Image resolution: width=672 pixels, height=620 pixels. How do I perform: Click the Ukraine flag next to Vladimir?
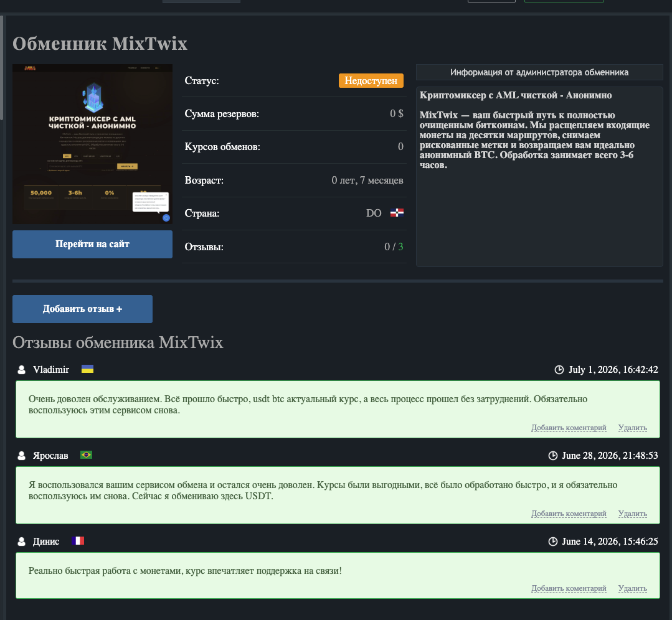click(x=87, y=369)
